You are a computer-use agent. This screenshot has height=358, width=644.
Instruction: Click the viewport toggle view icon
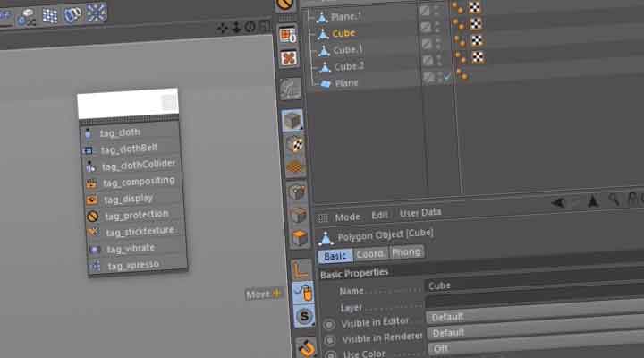point(265,26)
